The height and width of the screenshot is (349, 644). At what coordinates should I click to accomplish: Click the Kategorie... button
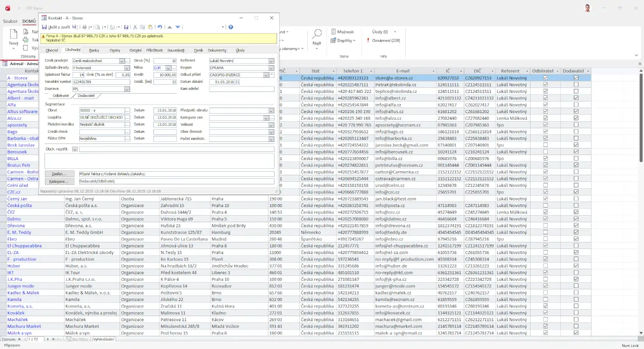pos(59,181)
